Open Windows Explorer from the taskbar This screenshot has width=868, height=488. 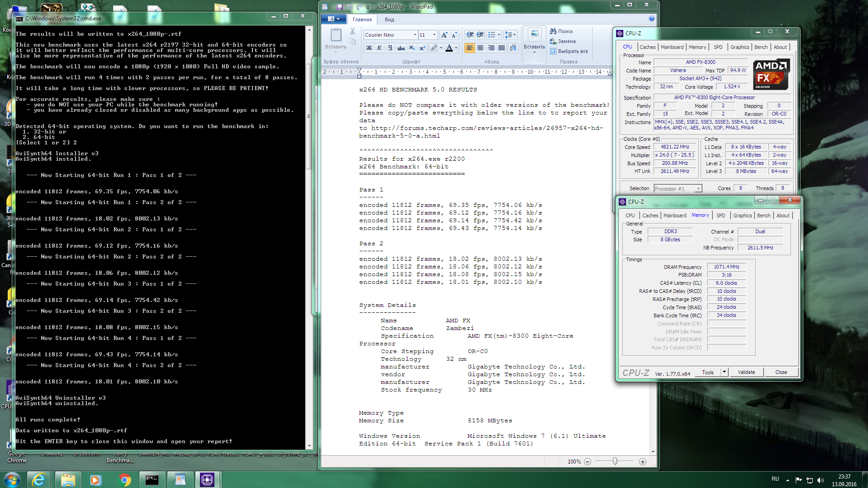click(x=67, y=479)
